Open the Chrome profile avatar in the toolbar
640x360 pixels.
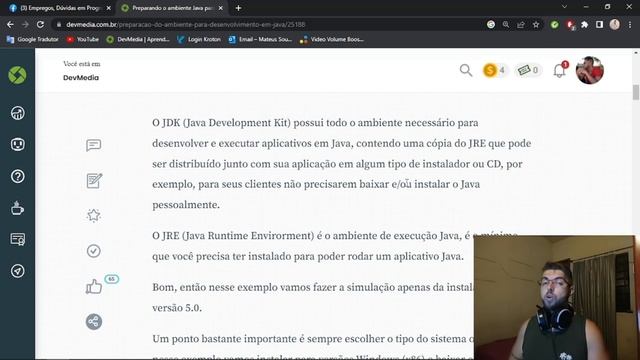[x=615, y=24]
